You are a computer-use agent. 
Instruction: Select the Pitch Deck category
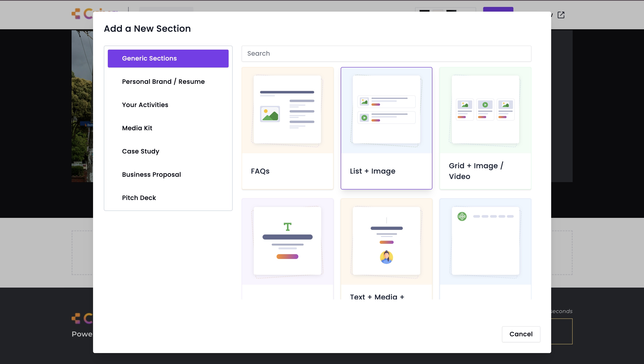(139, 198)
